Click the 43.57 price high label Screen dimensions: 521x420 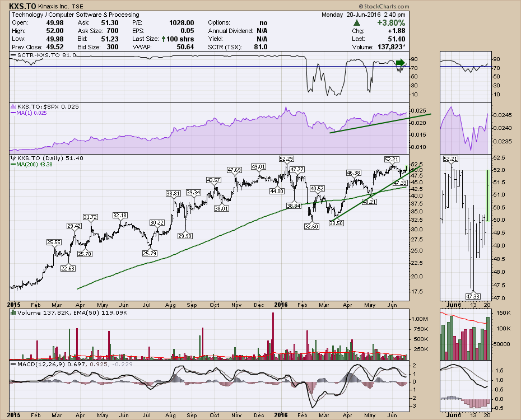pyautogui.click(x=213, y=180)
